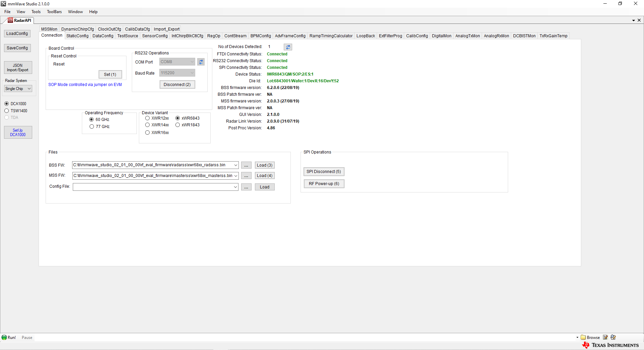Screen dimensions: 644x350
Task: Select XWR16xx device variant
Action: click(147, 133)
